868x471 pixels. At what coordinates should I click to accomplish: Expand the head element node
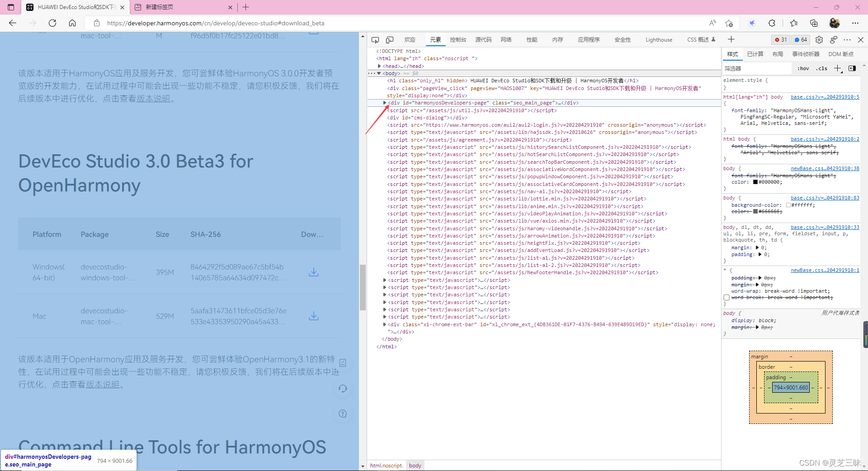pos(379,66)
